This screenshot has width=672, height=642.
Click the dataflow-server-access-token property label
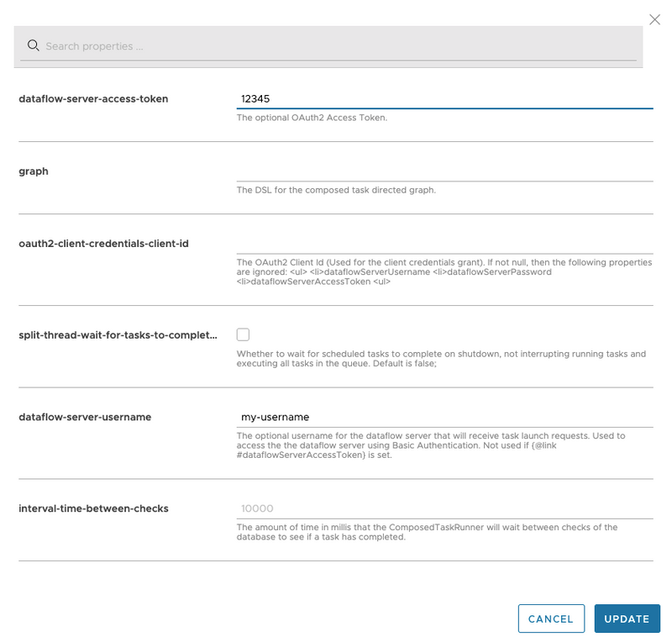pyautogui.click(x=92, y=98)
